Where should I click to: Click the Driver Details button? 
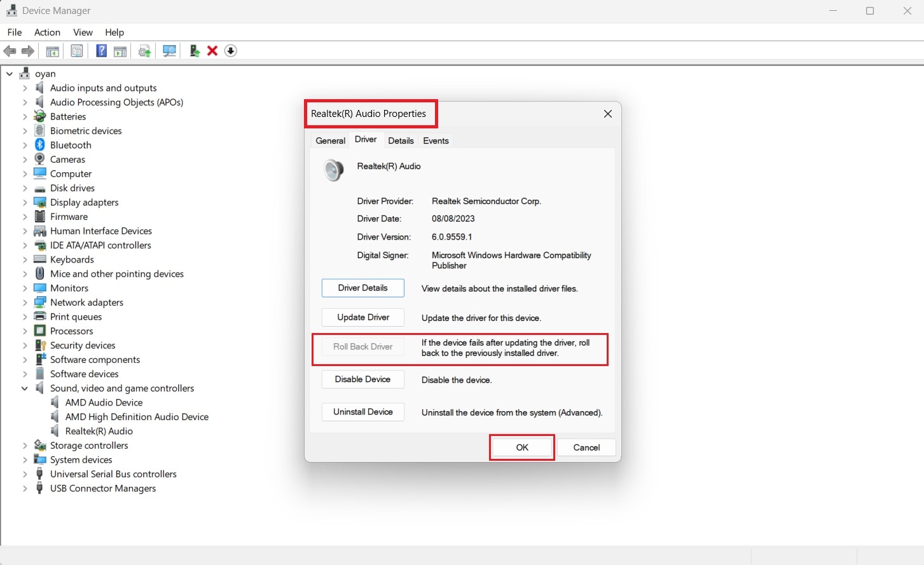(363, 288)
